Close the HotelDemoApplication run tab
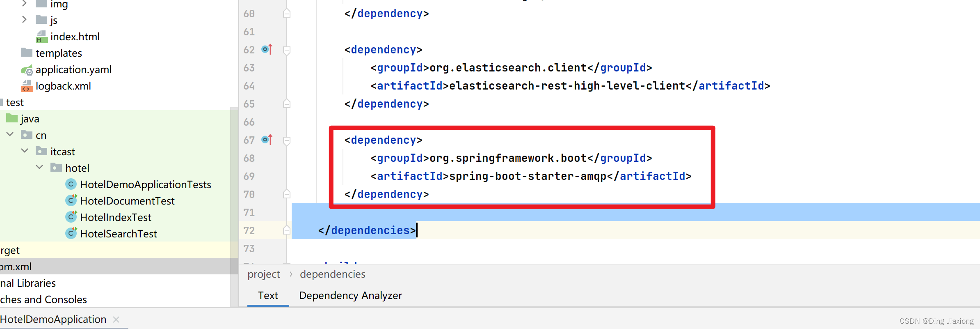 (x=116, y=319)
